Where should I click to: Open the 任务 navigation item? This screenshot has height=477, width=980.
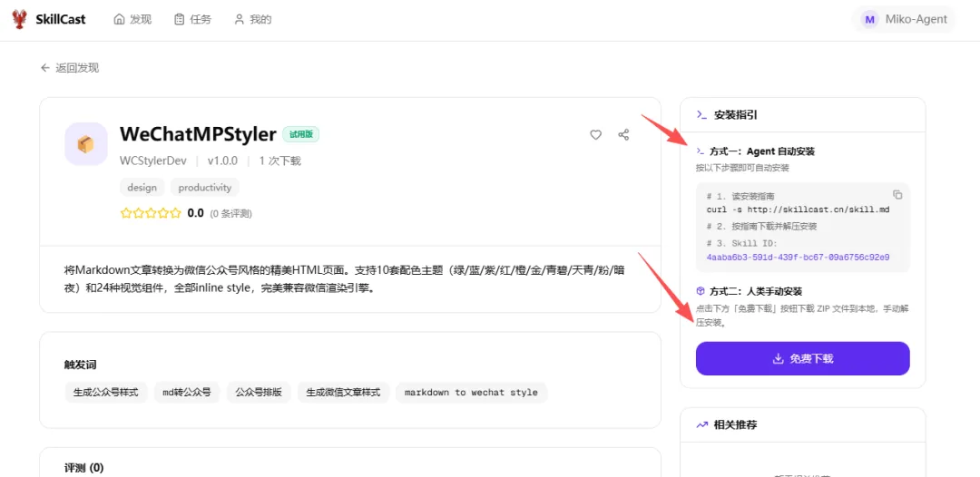tap(192, 19)
